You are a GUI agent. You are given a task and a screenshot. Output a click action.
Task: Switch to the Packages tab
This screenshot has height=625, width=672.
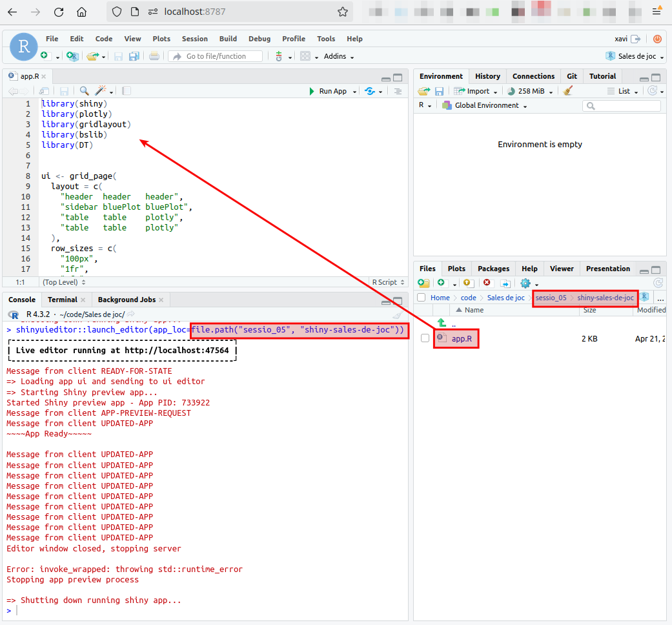493,269
